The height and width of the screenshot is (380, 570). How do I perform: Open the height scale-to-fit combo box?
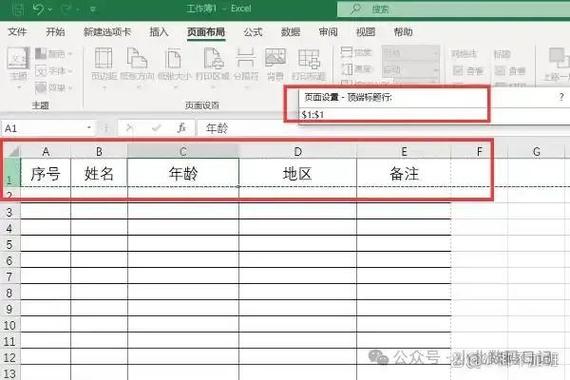411,69
